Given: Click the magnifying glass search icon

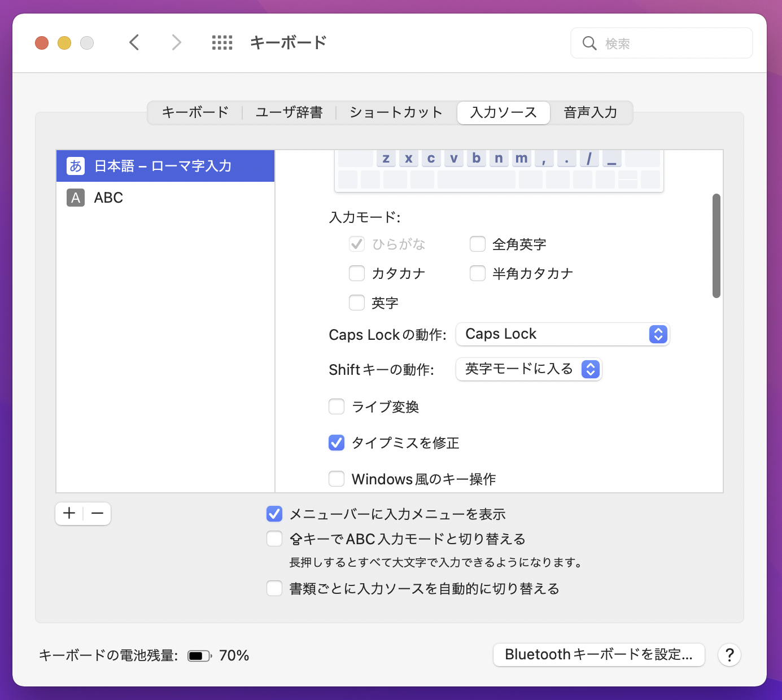Looking at the screenshot, I should [x=589, y=43].
